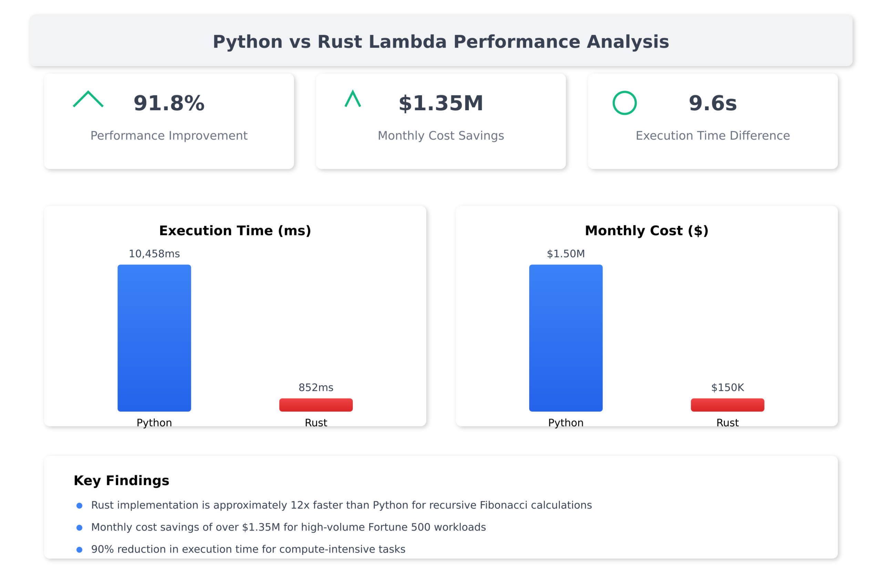Click the 'Execution Time (ms)' chart heading

coord(235,231)
